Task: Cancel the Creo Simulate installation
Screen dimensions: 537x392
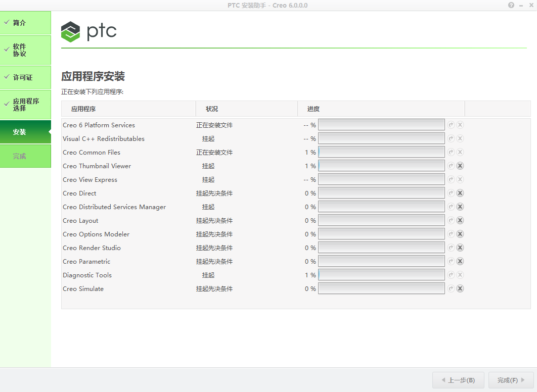Action: (x=459, y=288)
